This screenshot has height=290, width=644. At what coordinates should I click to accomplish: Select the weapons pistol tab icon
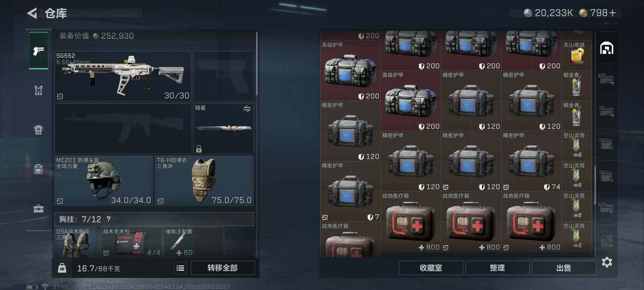click(x=38, y=50)
